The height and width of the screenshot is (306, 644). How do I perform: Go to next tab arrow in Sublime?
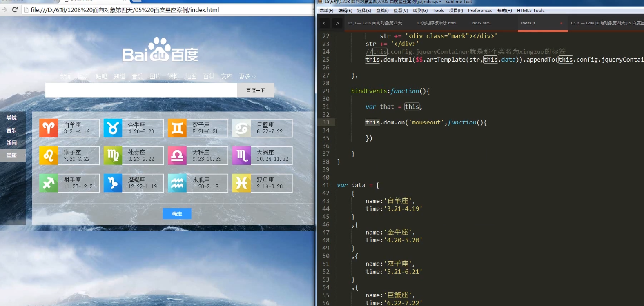pos(337,23)
